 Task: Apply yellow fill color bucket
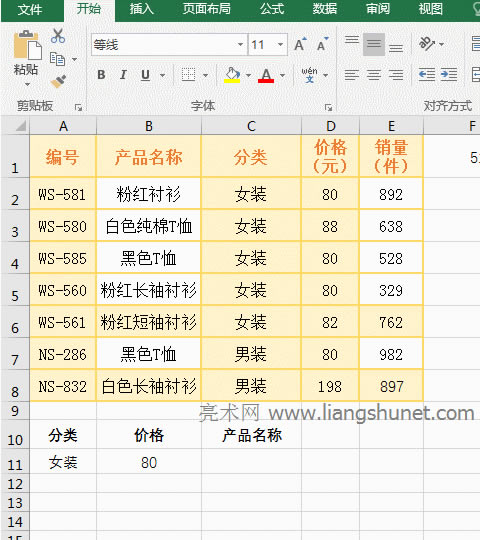pyautogui.click(x=232, y=75)
